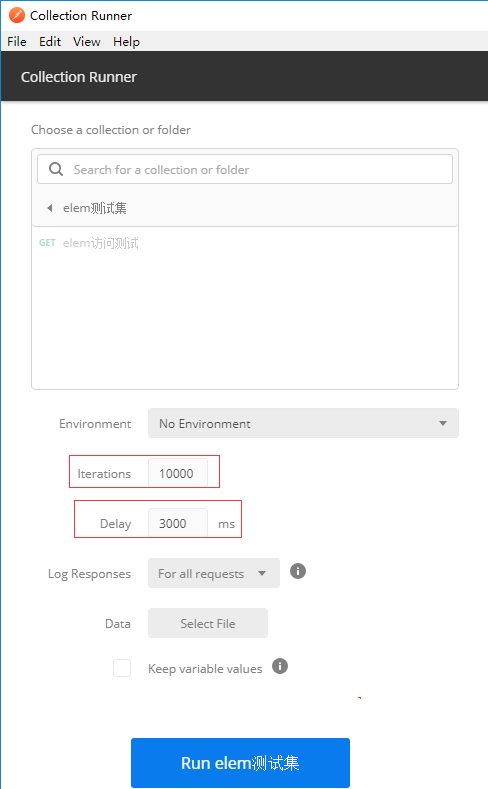Screen dimensions: 488x789
Task: Open the No Environment dropdown
Action: 303,423
